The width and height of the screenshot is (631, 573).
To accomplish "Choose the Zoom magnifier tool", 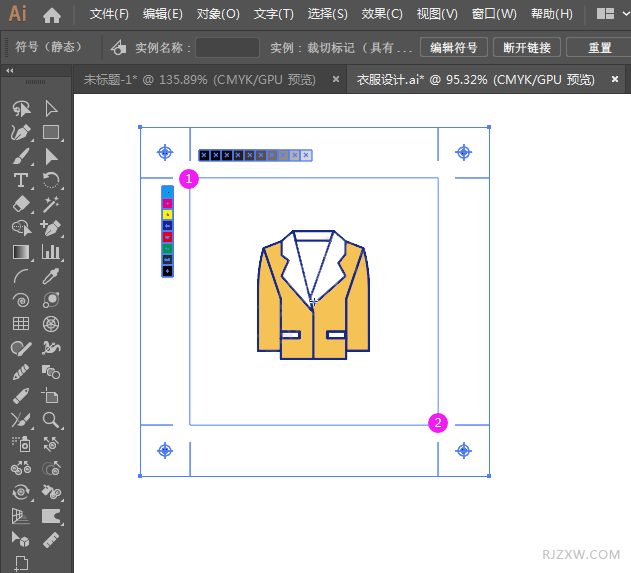I will [x=51, y=420].
